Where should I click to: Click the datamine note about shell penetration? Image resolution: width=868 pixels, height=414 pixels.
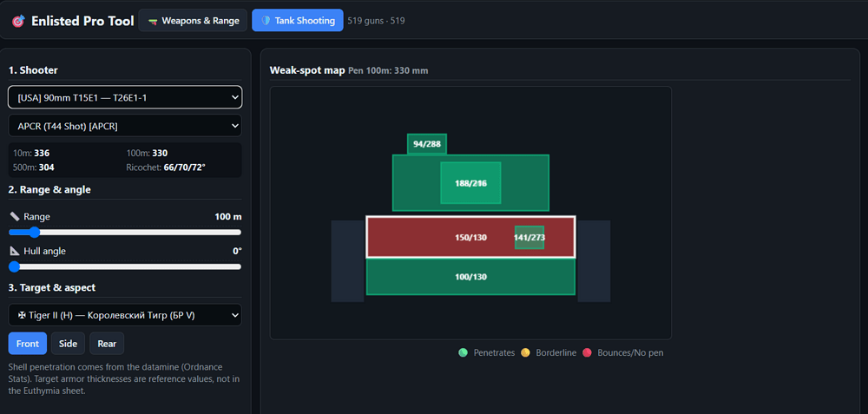(x=125, y=379)
